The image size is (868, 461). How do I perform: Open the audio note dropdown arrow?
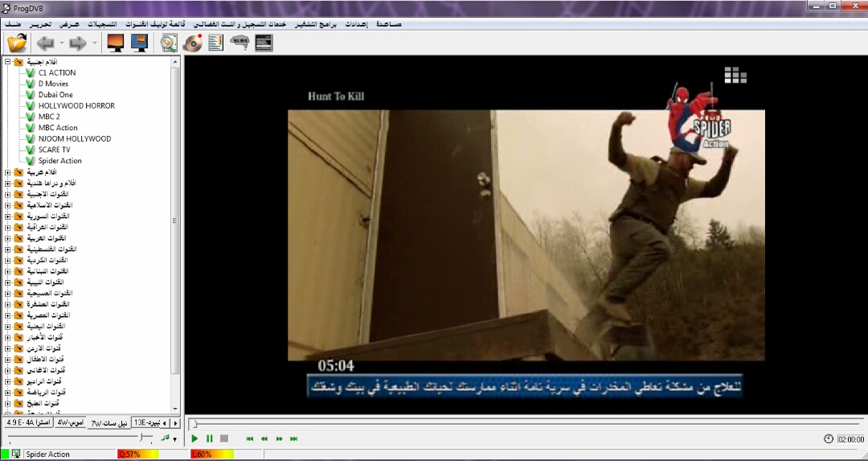(174, 439)
